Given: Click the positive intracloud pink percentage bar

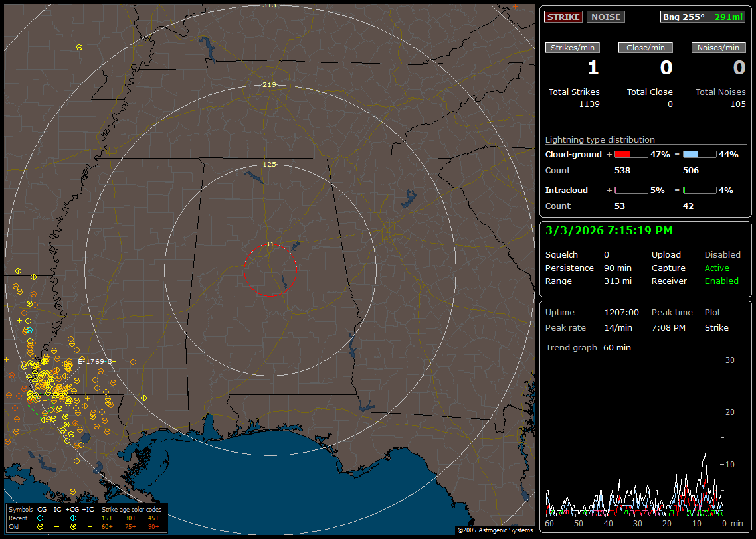Looking at the screenshot, I should coord(630,190).
